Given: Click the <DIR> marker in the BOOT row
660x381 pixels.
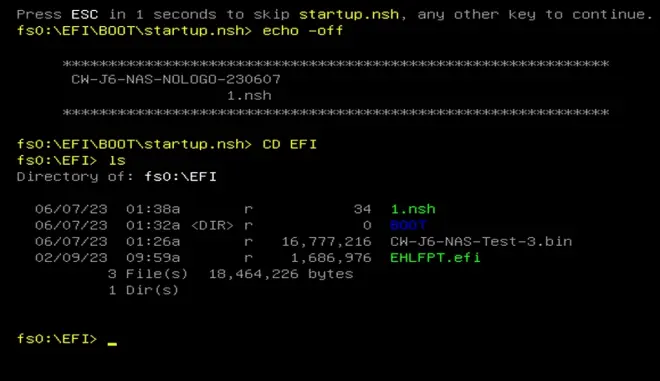Looking at the screenshot, I should tap(212, 226).
